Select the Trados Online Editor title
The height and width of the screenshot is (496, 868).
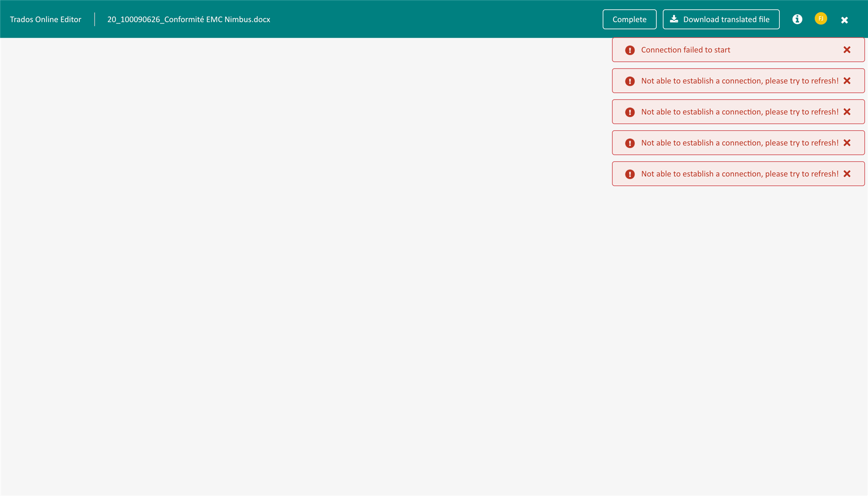(x=45, y=19)
